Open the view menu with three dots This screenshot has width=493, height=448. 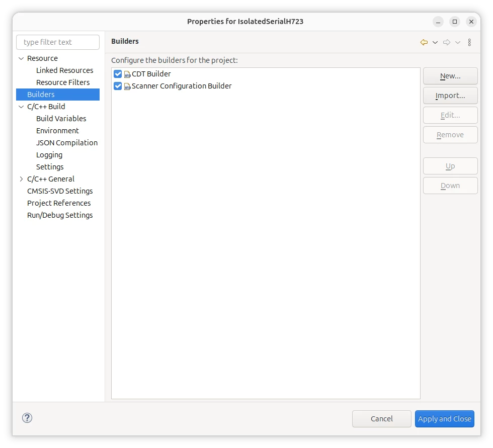point(469,42)
